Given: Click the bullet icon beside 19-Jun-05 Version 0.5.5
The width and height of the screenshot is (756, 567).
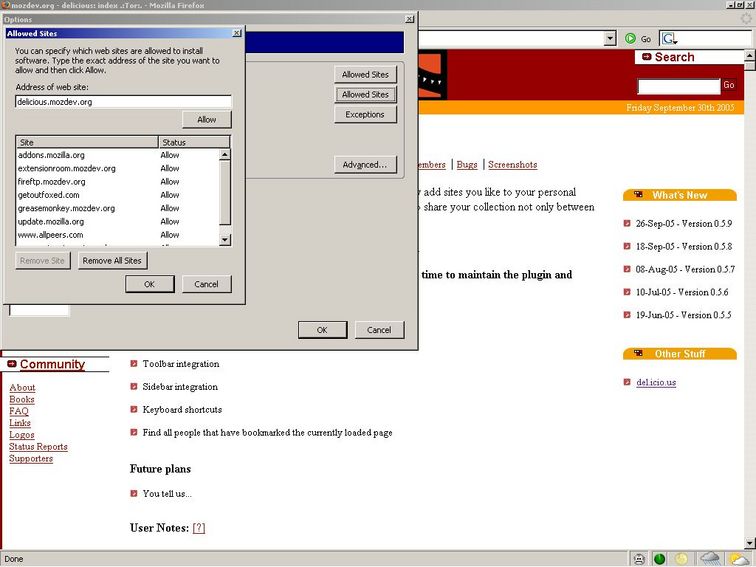Looking at the screenshot, I should 627,315.
